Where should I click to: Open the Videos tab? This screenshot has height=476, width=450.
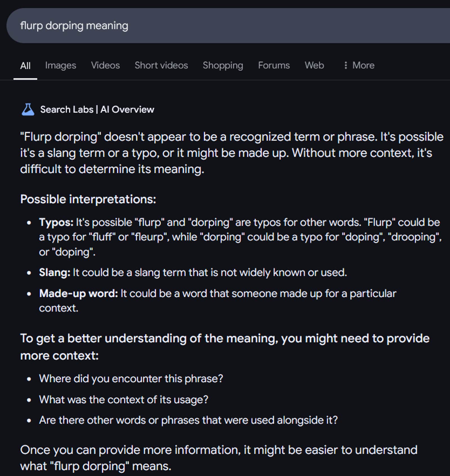(x=105, y=65)
